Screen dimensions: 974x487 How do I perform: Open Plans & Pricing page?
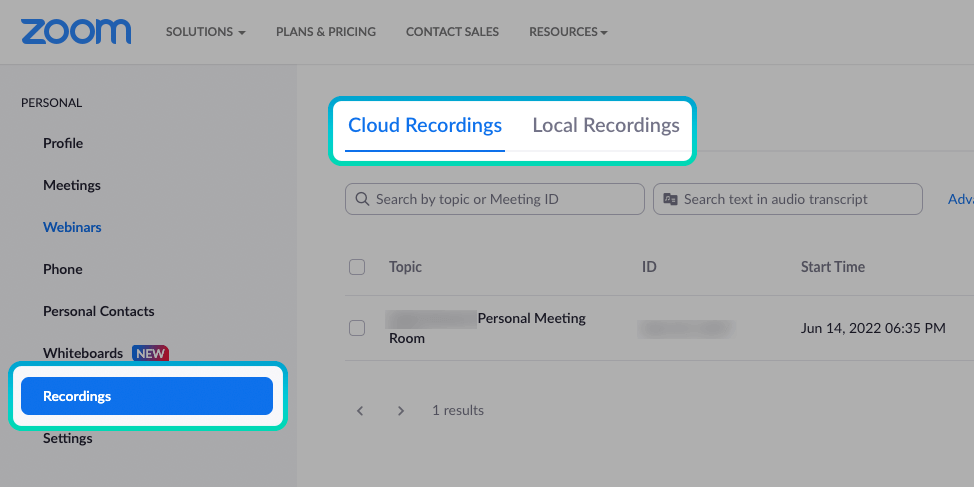coord(326,32)
